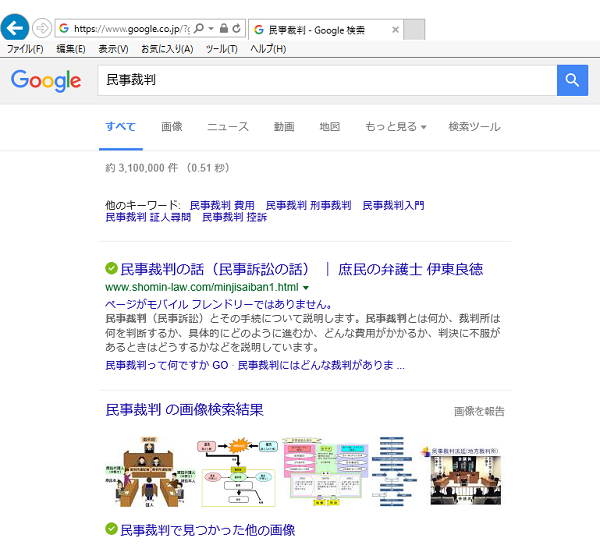Open the ヘルプ(H) menu

(x=268, y=49)
